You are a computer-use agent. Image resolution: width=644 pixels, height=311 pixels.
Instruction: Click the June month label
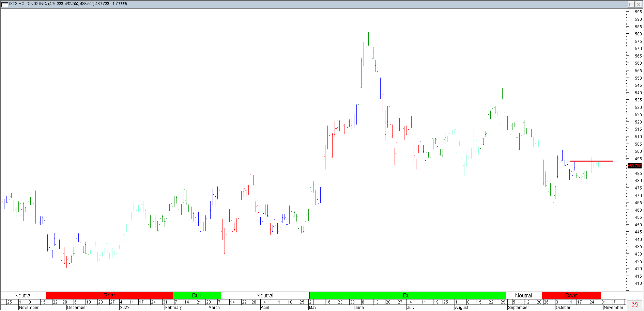359,307
